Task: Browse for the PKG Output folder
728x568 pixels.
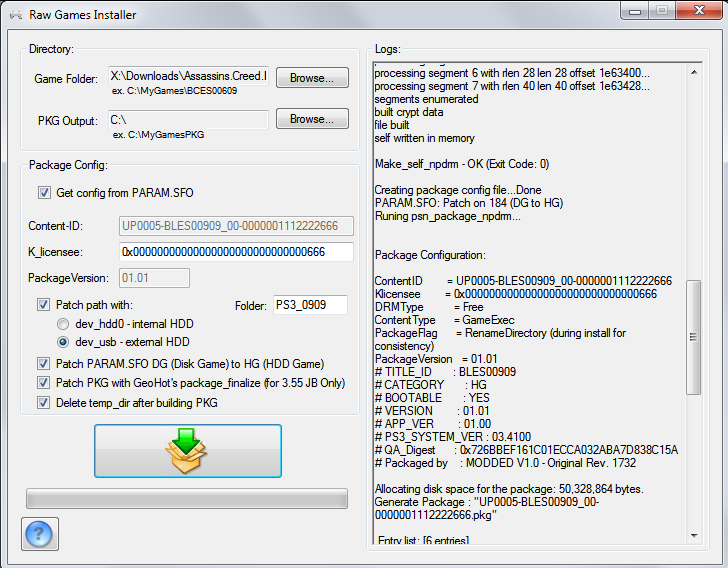Action: pyautogui.click(x=312, y=119)
